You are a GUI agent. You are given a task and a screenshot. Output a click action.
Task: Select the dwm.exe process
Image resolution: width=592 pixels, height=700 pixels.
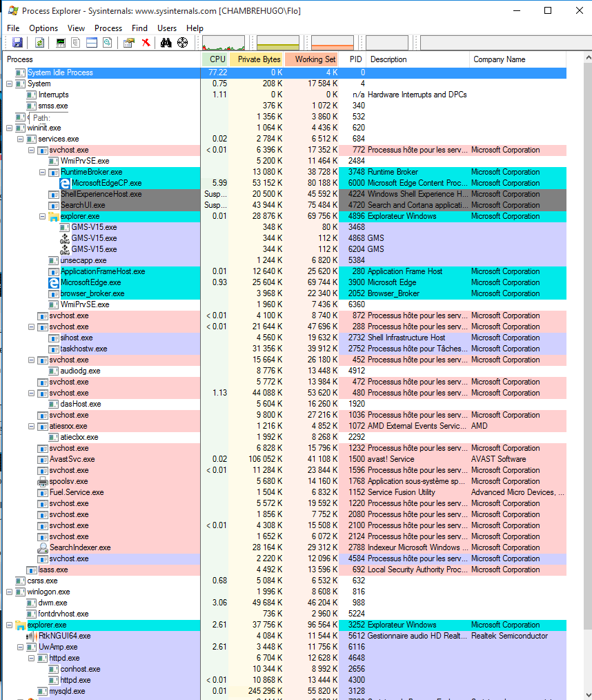[285, 603]
